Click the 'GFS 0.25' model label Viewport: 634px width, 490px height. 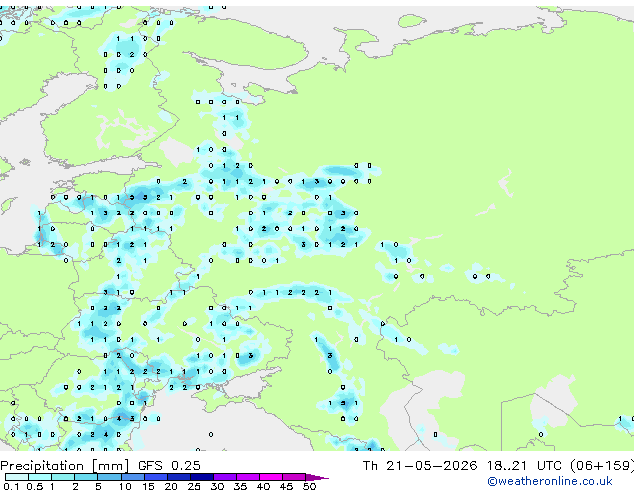[169, 466]
